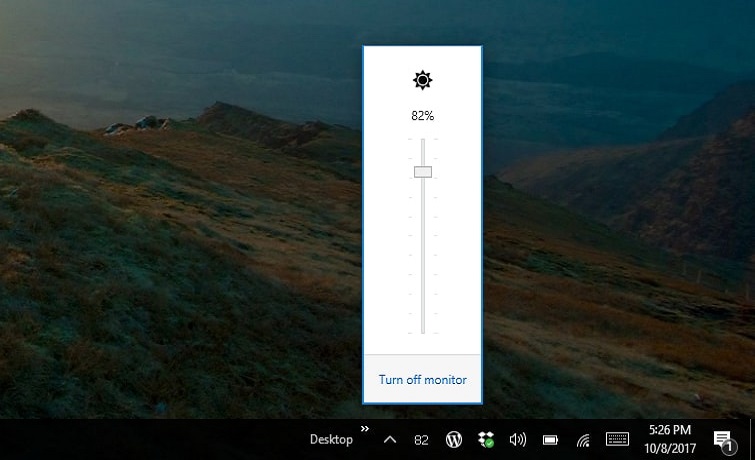Open the Wi-Fi network icon
This screenshot has height=460, width=755.
(582, 440)
